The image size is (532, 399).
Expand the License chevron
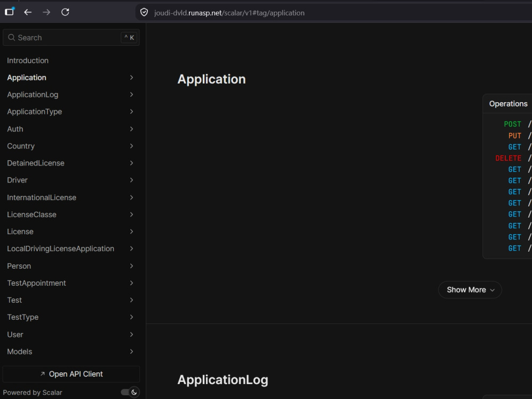coord(131,231)
